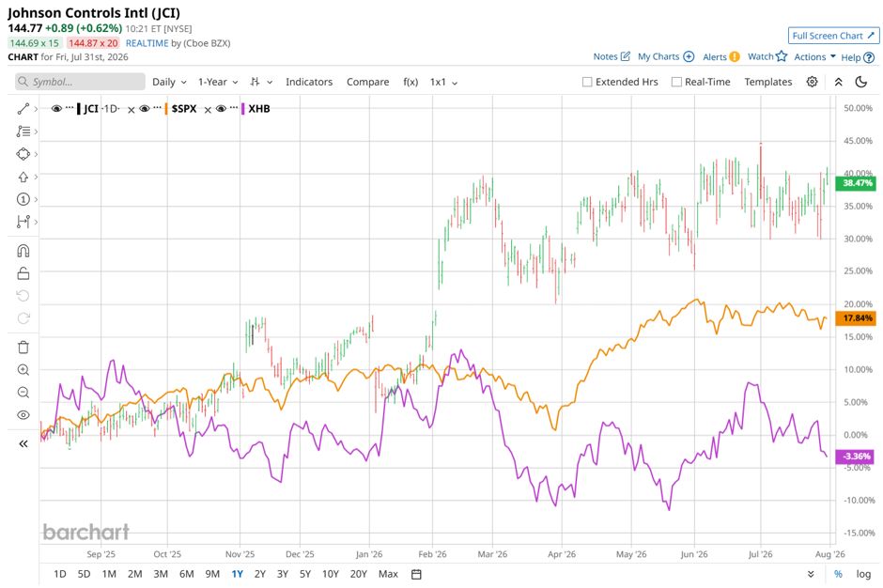Hide the XHB series eye icon
Viewport: 883px width, 588px height.
coord(221,109)
